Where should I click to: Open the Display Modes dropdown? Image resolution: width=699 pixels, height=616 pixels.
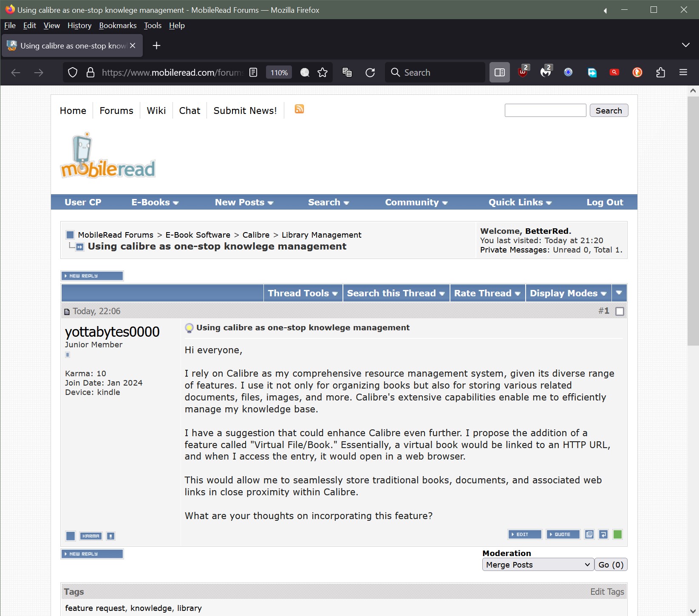coord(568,293)
